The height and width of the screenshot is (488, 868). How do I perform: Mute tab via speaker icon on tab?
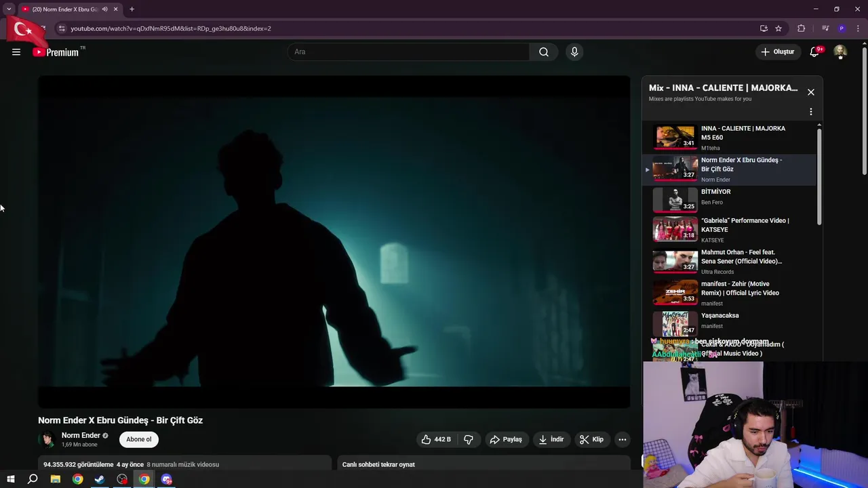[x=105, y=9]
